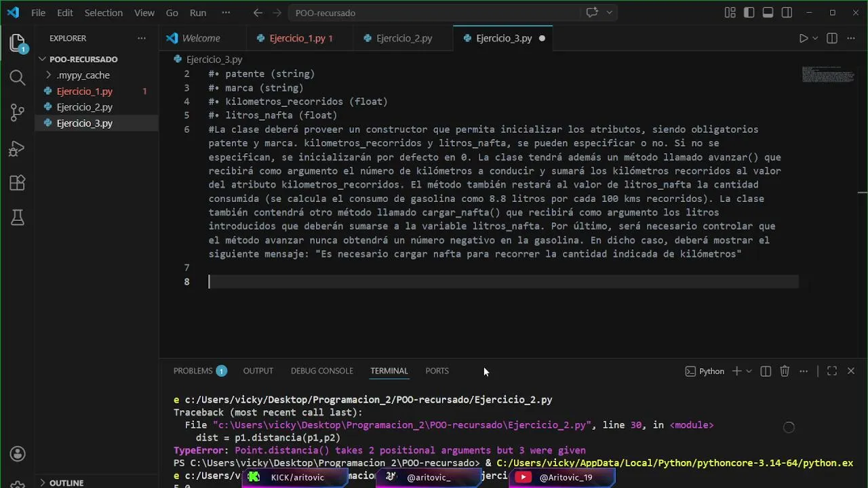Go forward using the navigation arrow

click(x=277, y=13)
